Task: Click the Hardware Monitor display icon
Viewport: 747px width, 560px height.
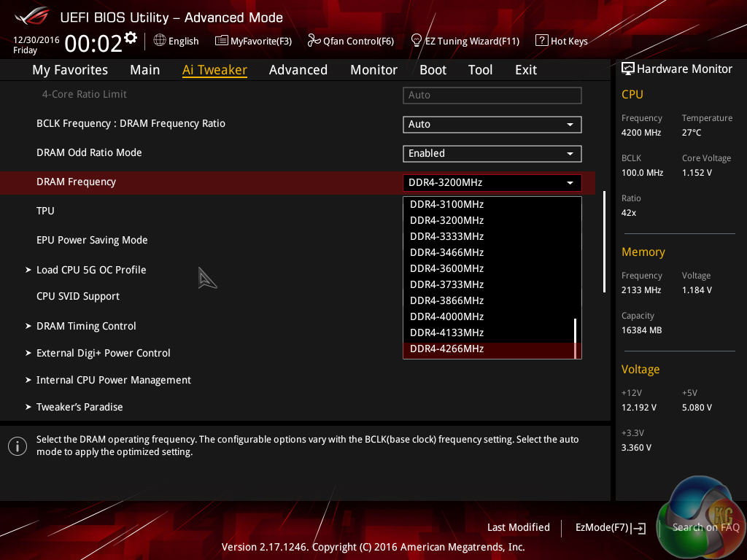Action: point(627,69)
